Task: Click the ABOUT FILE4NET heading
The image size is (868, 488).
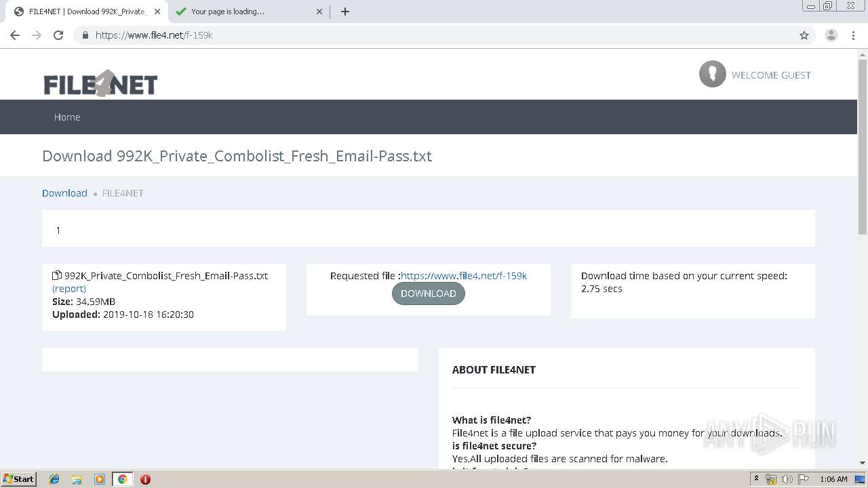Action: tap(494, 369)
